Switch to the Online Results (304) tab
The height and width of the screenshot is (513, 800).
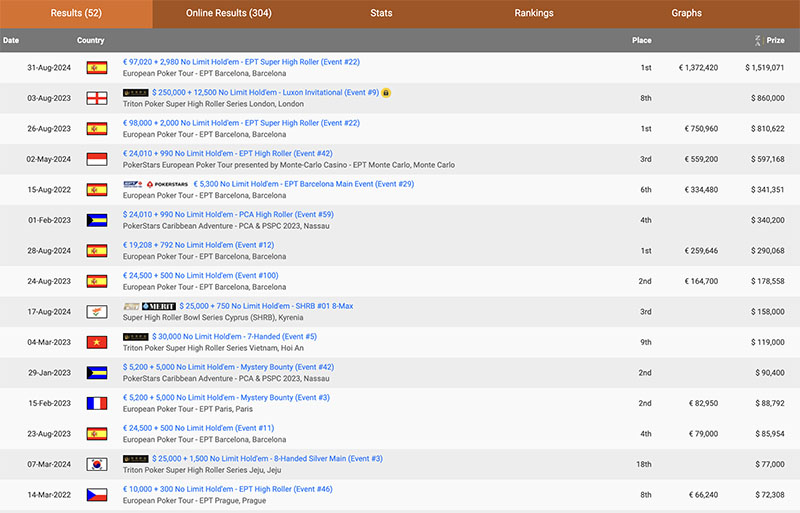[228, 13]
